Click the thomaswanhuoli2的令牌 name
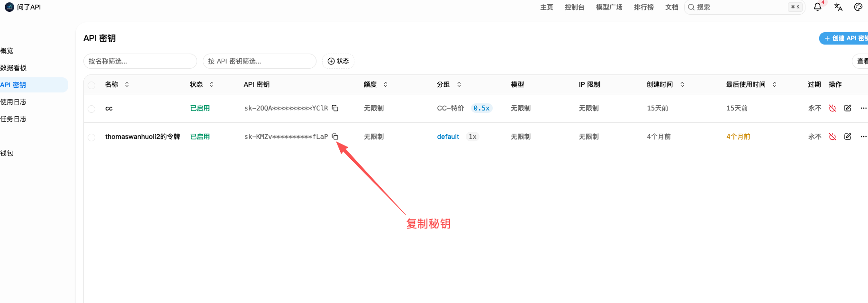The image size is (868, 303). pos(143,137)
